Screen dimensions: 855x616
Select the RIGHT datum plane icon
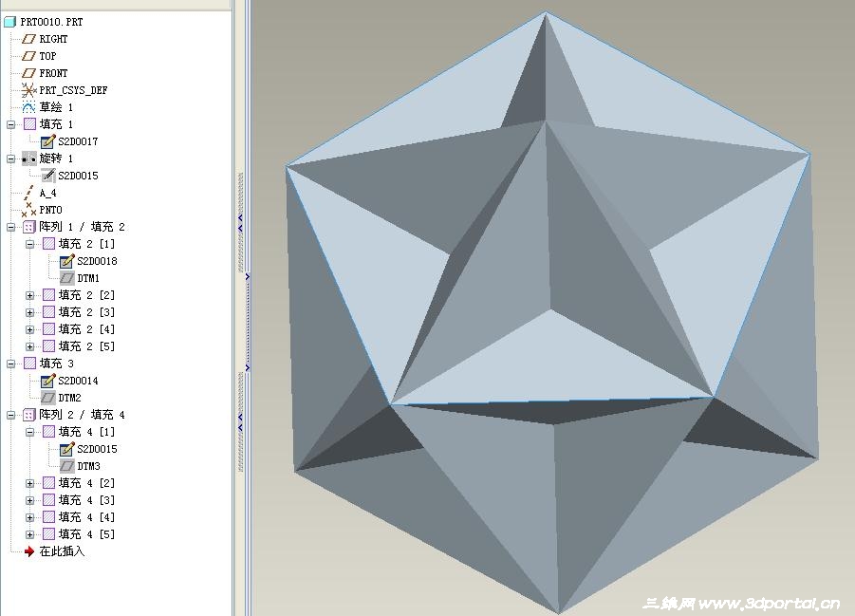[x=28, y=39]
